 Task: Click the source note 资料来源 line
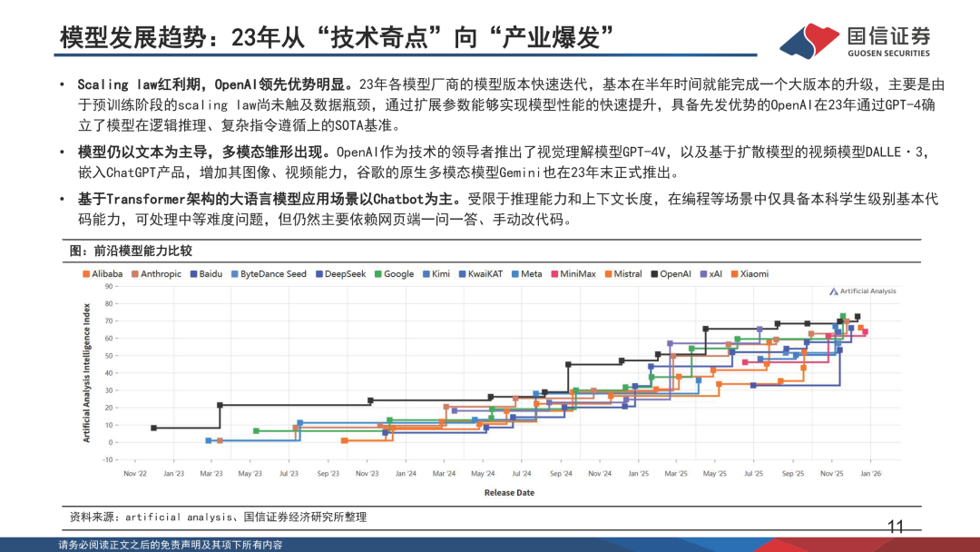218,517
